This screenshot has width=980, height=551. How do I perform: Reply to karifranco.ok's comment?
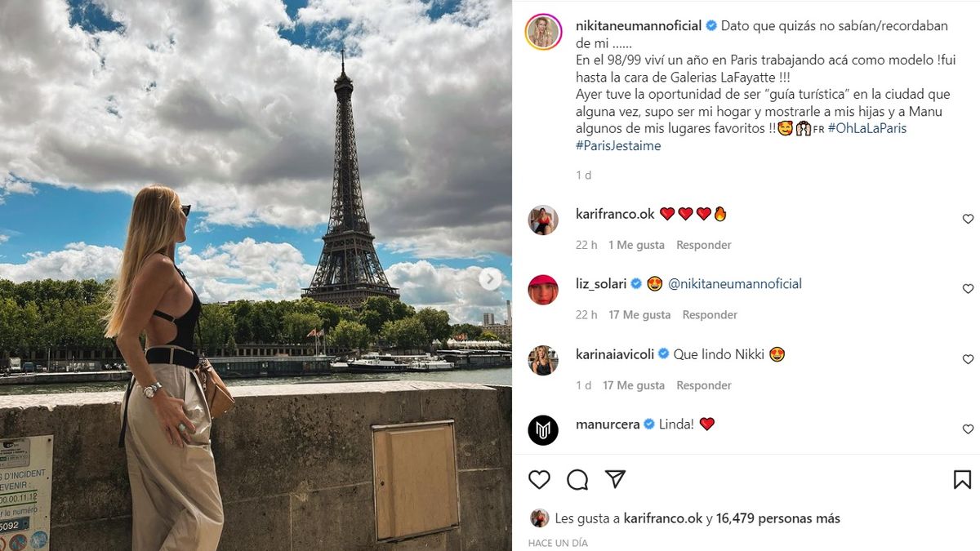coord(704,245)
